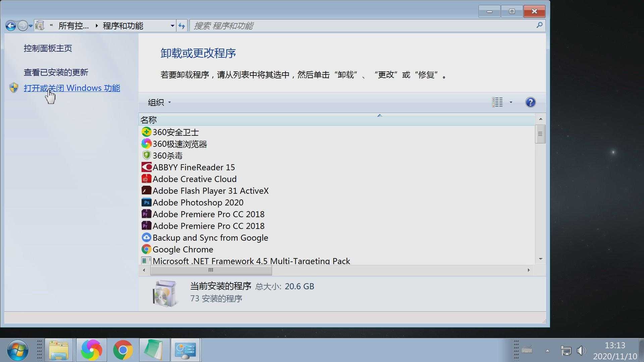
Task: Click Show Desktop strip beside the clock
Action: tap(641, 350)
